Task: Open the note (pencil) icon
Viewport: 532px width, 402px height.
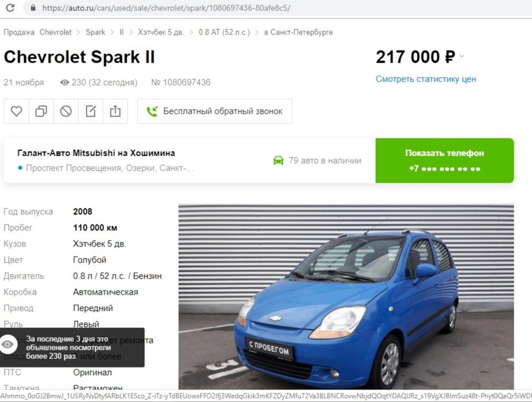Action: [x=91, y=111]
